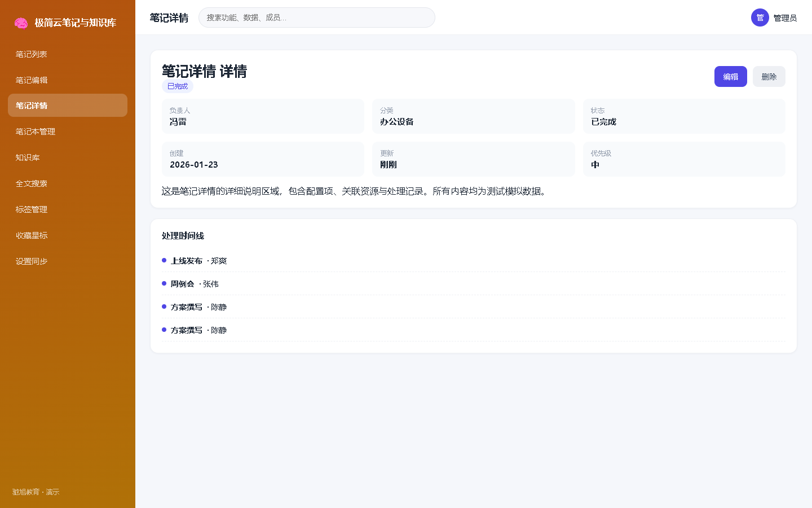Click the pink brain logo icon
Viewport: 812px width, 508px height.
click(x=21, y=23)
